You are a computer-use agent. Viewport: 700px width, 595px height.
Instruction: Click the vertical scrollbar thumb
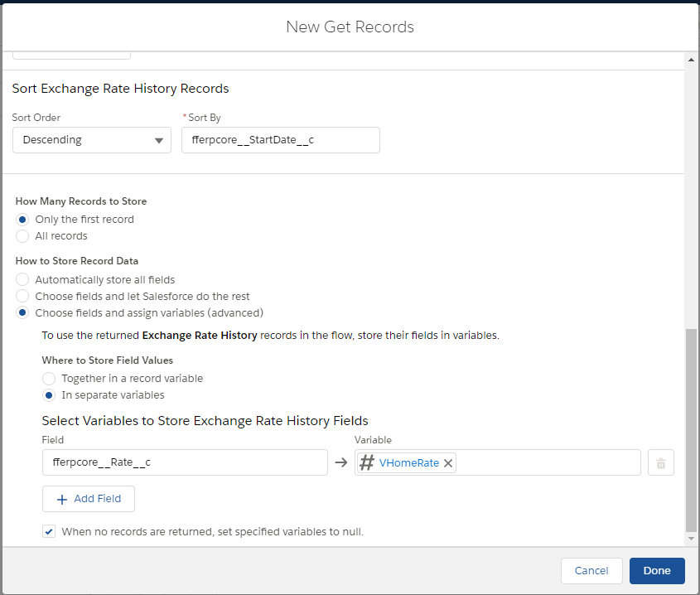click(x=692, y=429)
